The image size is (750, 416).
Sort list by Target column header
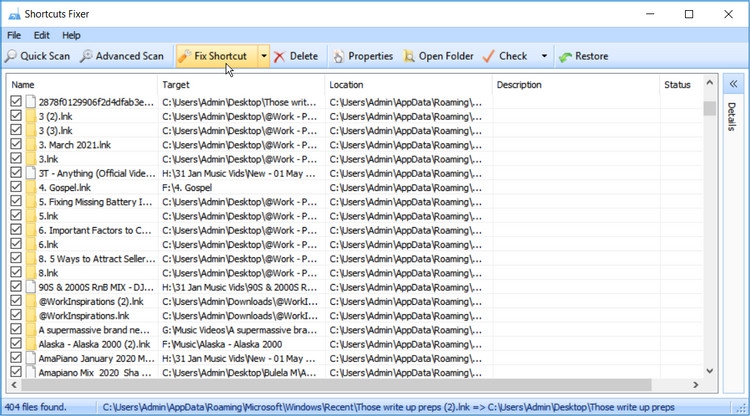point(241,85)
